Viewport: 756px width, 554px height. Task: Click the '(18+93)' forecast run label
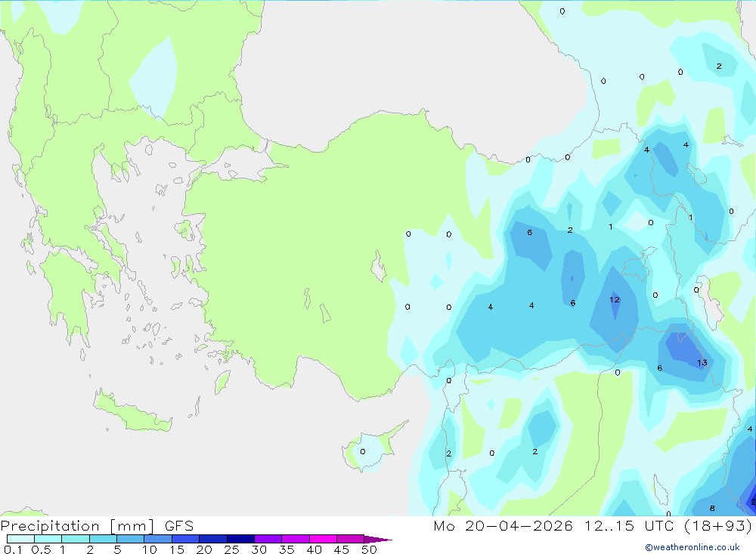pyautogui.click(x=717, y=526)
